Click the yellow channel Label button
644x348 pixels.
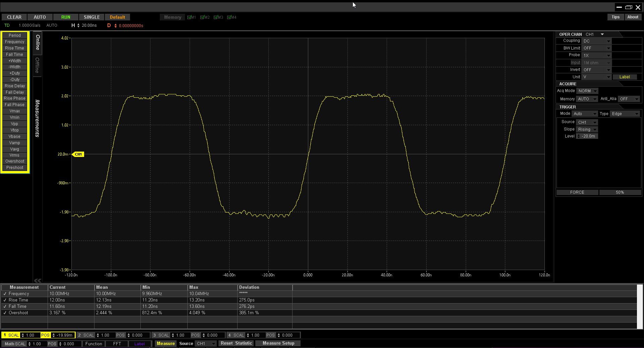pyautogui.click(x=625, y=77)
